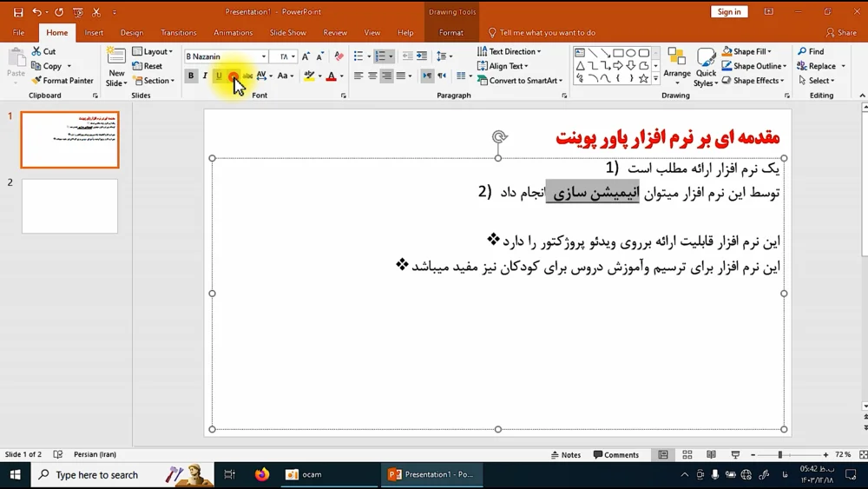868x489 pixels.
Task: Open the Select dropdown in Editing
Action: (x=817, y=80)
